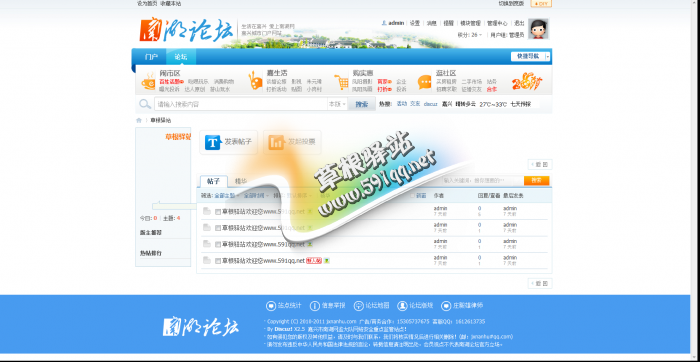The image size is (700, 362).
Task: Click the user icon beside admin in the header
Action: click(x=384, y=23)
